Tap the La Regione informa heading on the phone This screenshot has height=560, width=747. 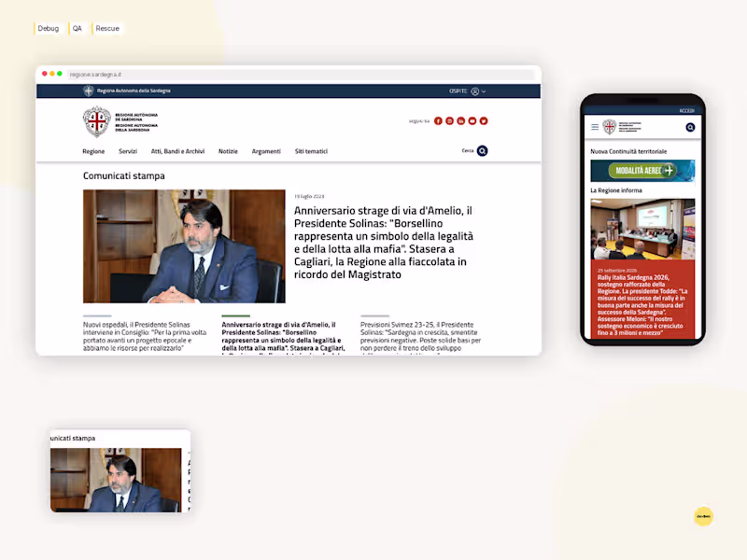[616, 190]
